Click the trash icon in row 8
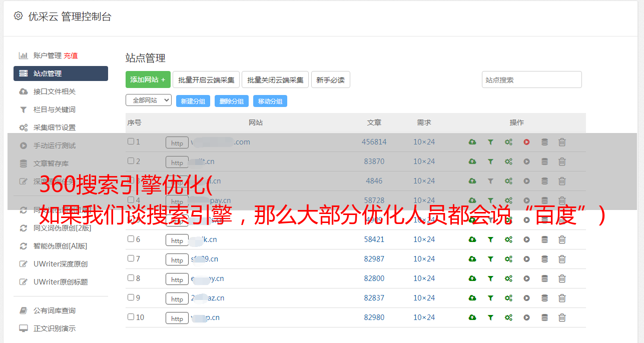 click(x=562, y=278)
